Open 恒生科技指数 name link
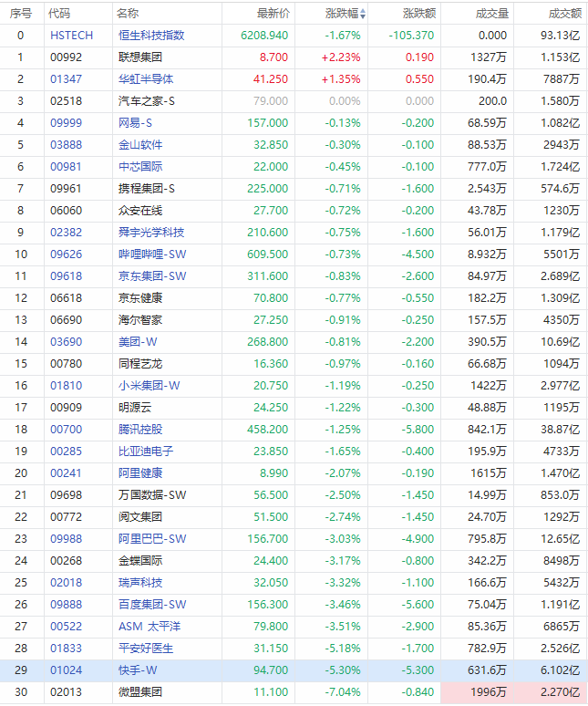Screen dimensions: 588x706 (x=151, y=36)
